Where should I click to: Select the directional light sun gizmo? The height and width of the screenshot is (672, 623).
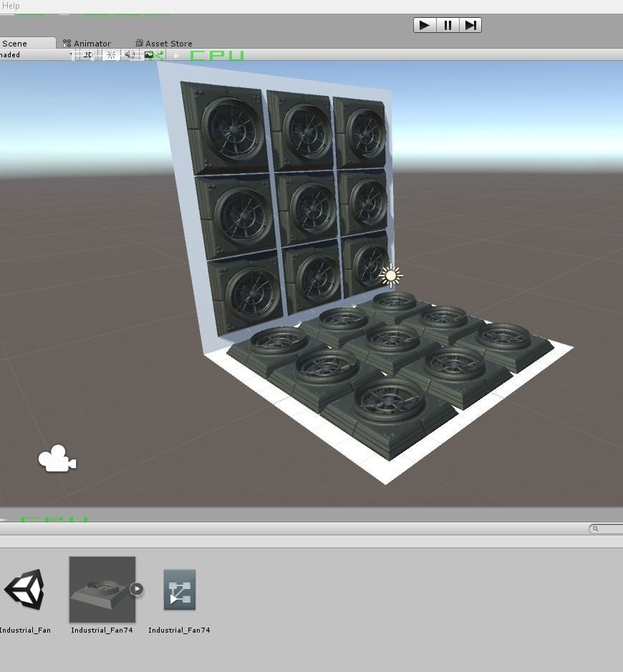click(390, 276)
